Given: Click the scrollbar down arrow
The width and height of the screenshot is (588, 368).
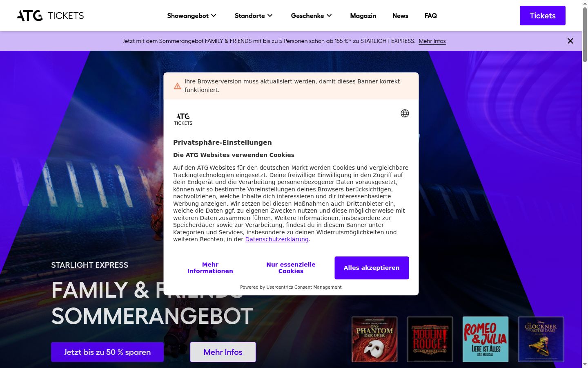Looking at the screenshot, I should tap(585, 364).
